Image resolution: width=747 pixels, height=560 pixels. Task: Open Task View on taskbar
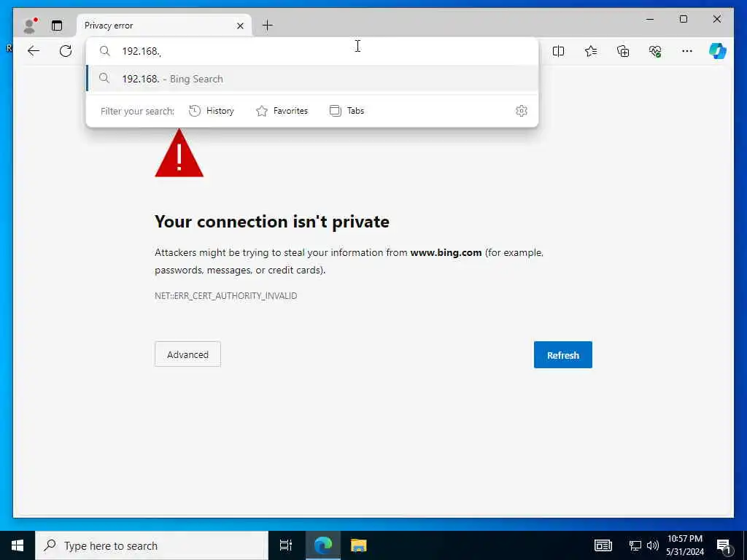tap(286, 545)
